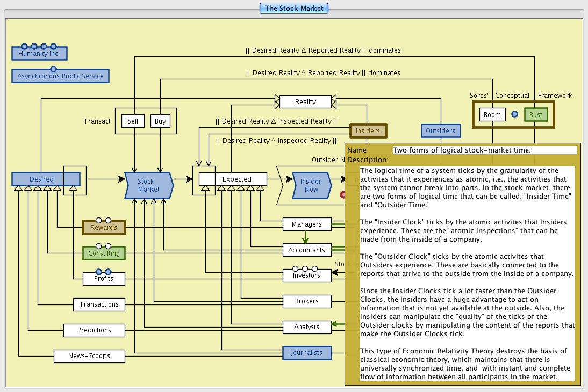Click the red circle below Insider Now
Screen dimensions: 588x392
coord(343,194)
